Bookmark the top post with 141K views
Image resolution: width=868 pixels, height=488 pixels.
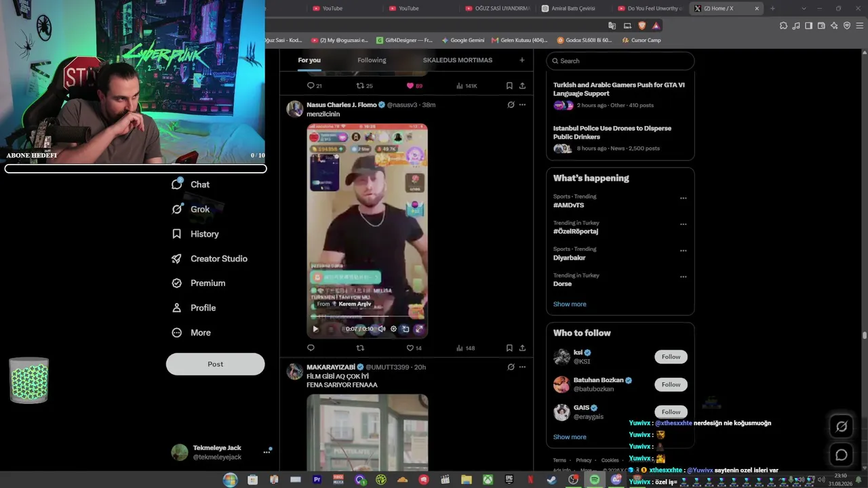pyautogui.click(x=509, y=86)
